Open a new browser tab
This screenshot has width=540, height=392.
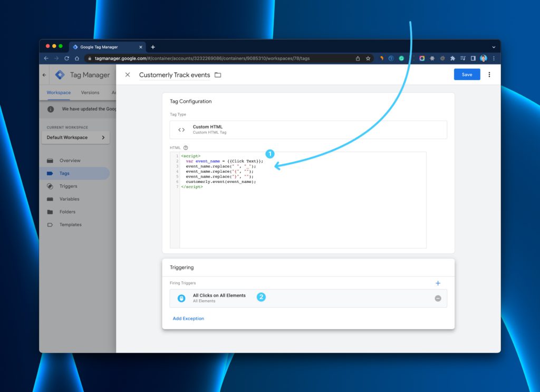(x=153, y=47)
